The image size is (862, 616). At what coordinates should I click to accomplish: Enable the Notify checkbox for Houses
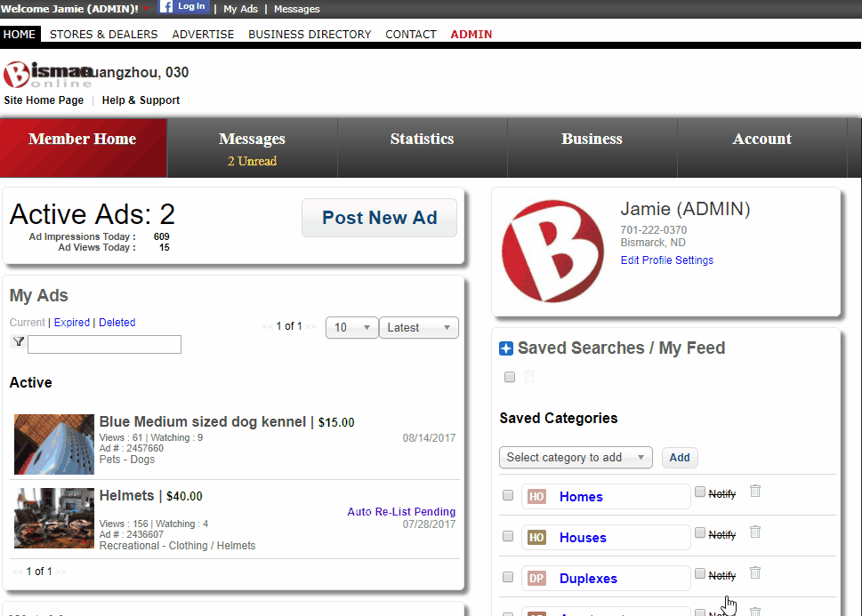pos(700,532)
